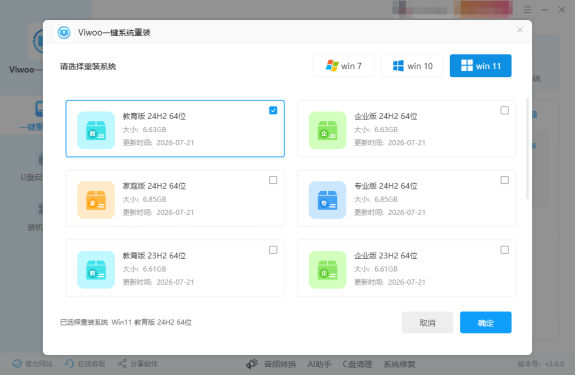
Task: Check the 企业版 24H2 64位 checkbox
Action: pos(505,110)
